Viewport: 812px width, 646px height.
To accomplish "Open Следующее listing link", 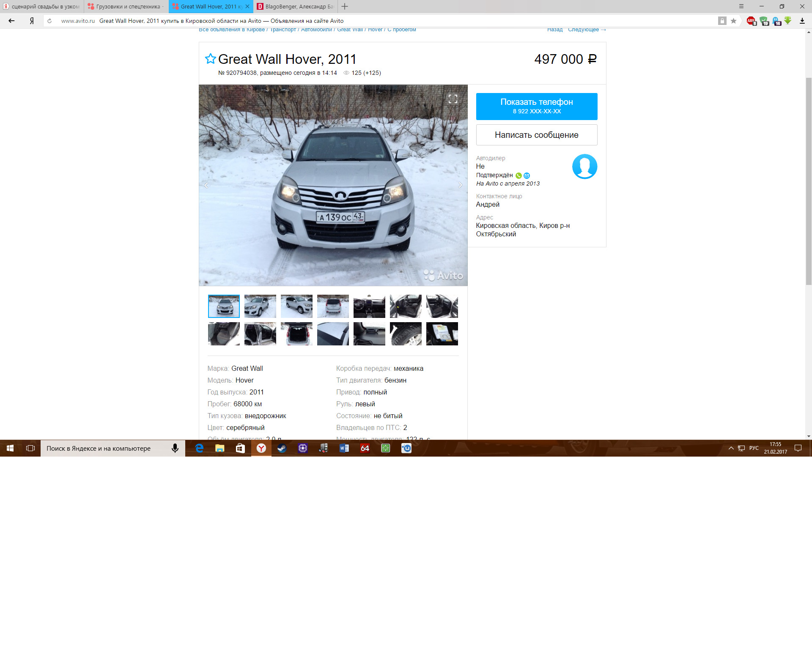I will point(587,30).
